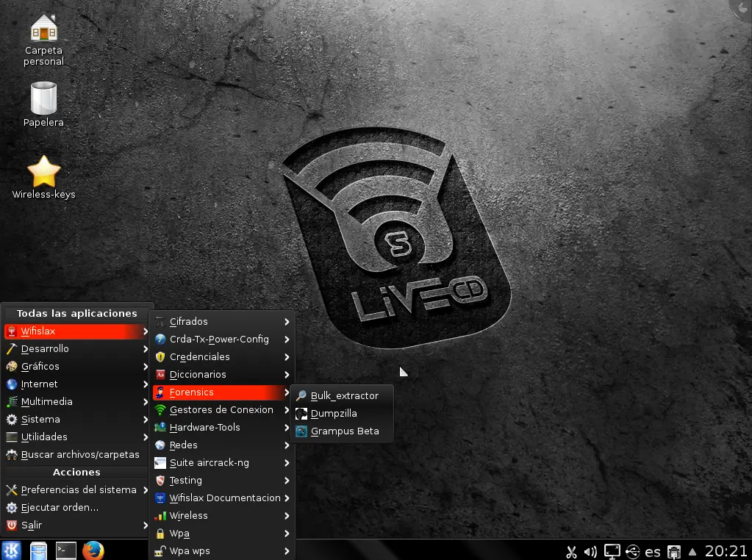Open Wifislax Documentacion category

[223, 498]
